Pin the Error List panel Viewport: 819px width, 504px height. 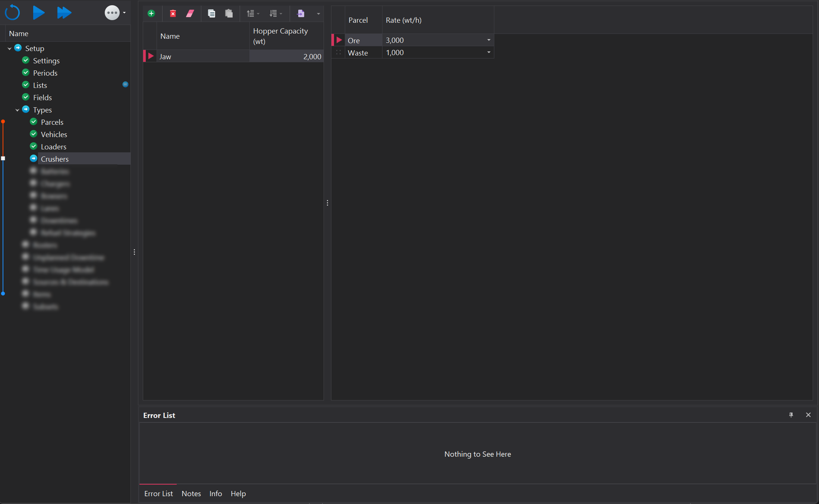point(791,415)
